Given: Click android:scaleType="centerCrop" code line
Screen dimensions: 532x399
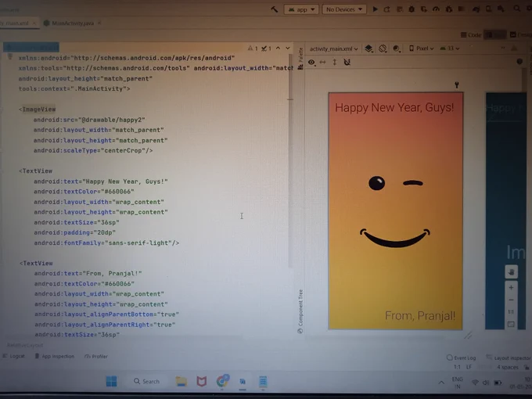Looking at the screenshot, I should coord(93,150).
